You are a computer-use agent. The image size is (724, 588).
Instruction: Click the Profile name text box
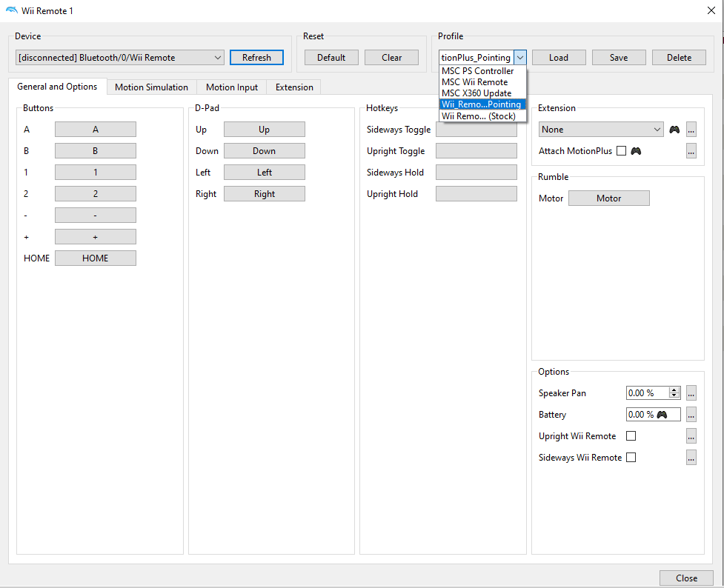[476, 58]
